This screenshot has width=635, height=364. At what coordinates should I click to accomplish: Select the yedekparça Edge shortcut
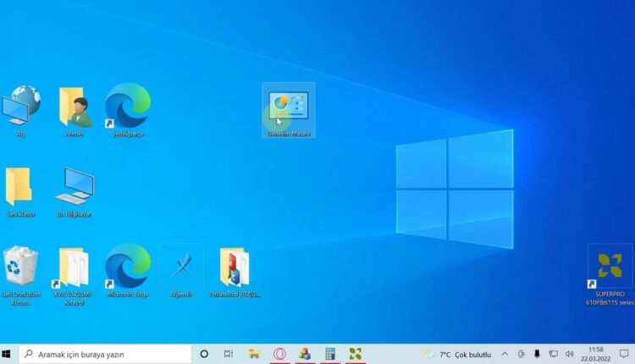[128, 107]
